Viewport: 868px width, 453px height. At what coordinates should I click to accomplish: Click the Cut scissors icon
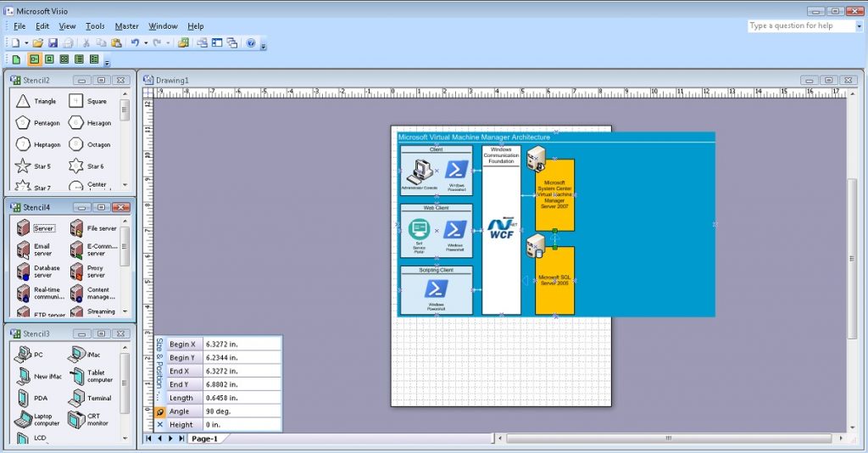pyautogui.click(x=86, y=43)
